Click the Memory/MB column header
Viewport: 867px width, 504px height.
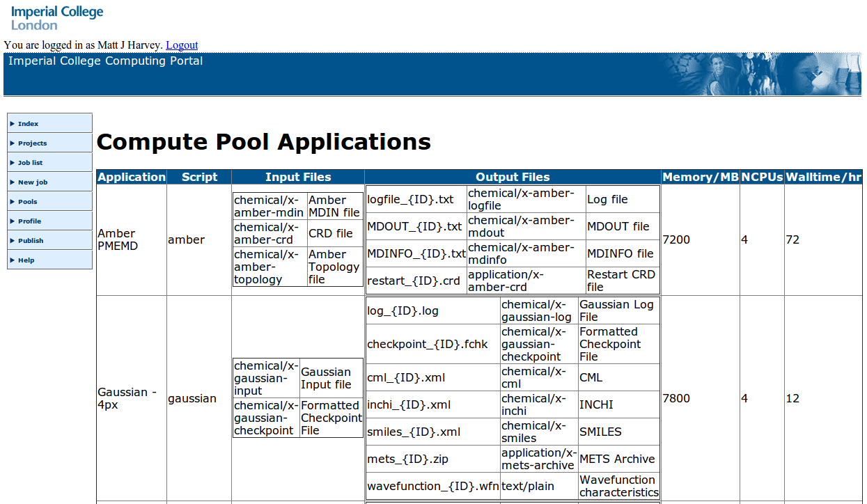[700, 178]
